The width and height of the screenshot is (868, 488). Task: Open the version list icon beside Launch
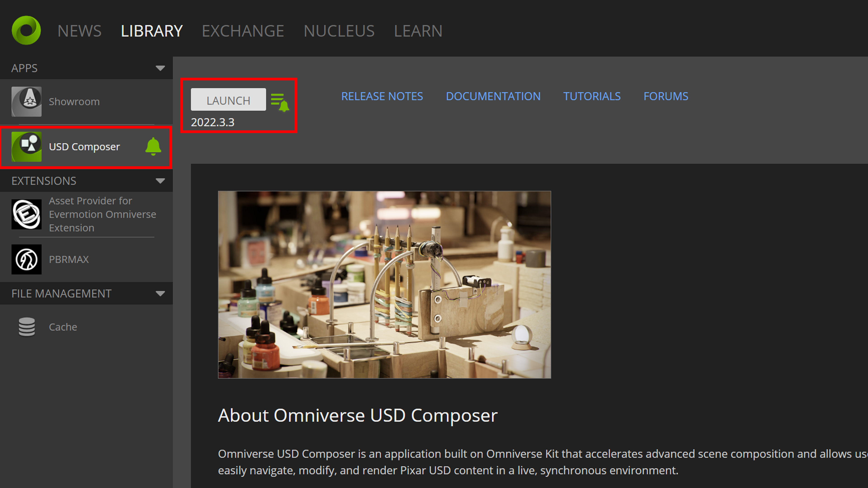(280, 102)
